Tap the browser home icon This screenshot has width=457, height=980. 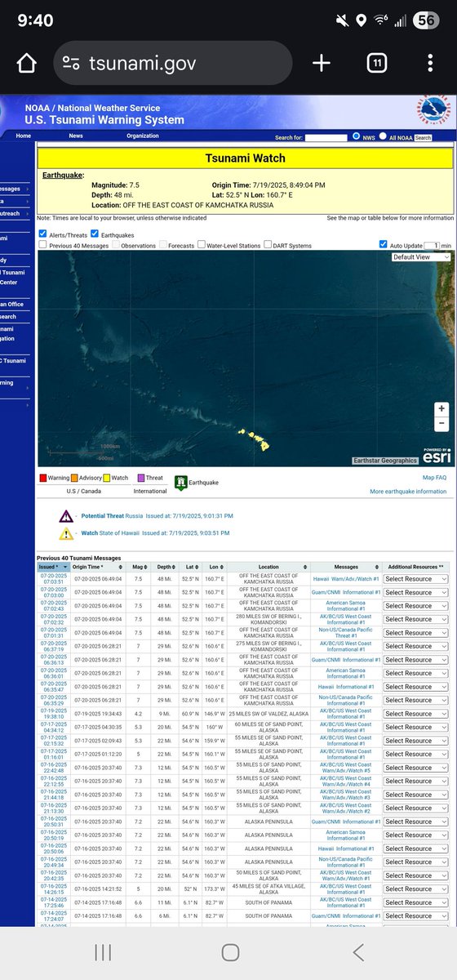[x=27, y=64]
